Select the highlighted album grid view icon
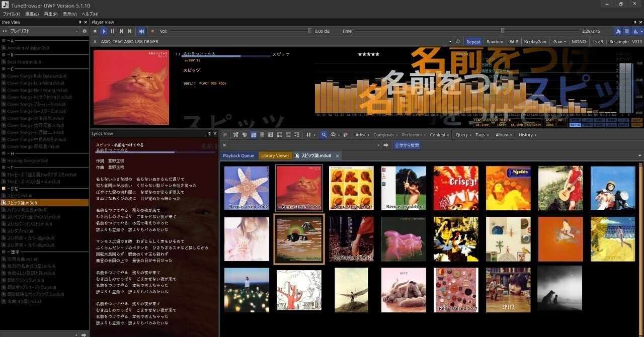Screen dimensions: 644x337 click(254, 135)
